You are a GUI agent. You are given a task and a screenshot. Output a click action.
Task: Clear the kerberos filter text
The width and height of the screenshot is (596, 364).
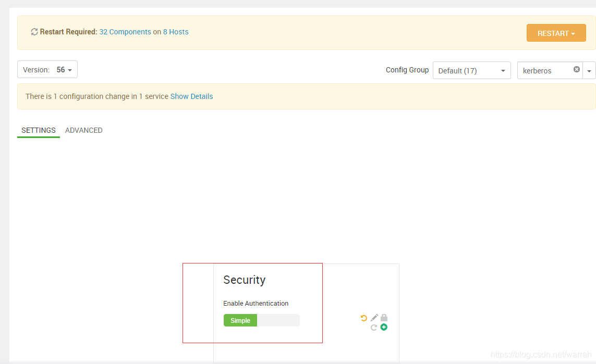point(577,69)
